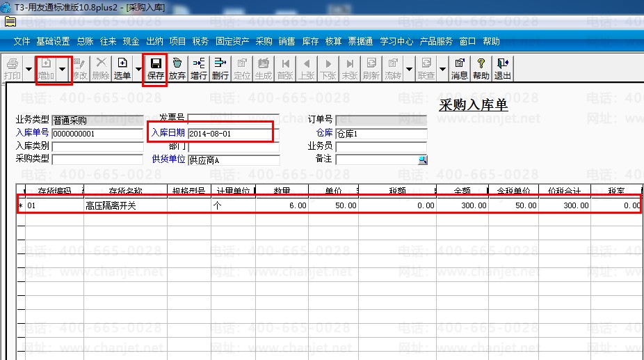Save the document with 保存 icon
This screenshot has height=360, width=644.
pyautogui.click(x=156, y=68)
